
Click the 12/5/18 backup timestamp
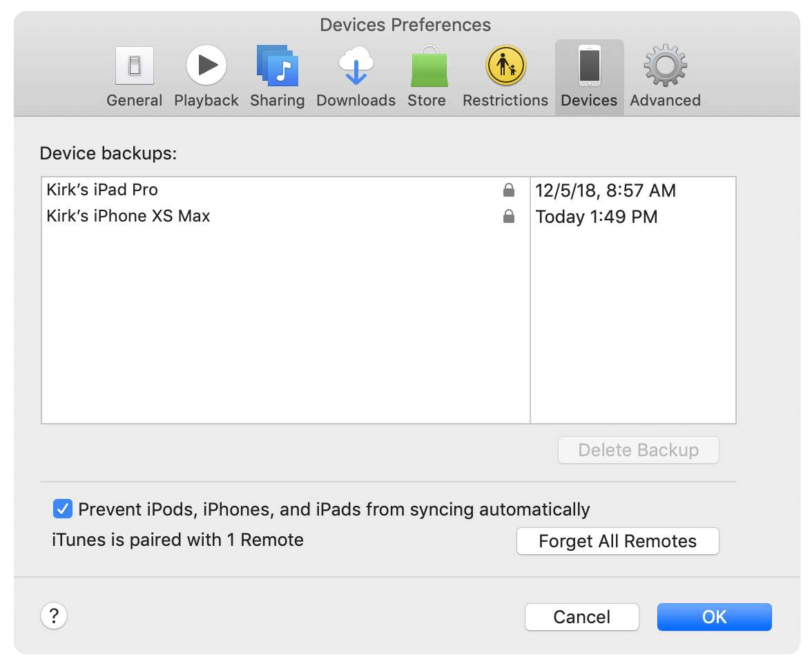(x=606, y=190)
